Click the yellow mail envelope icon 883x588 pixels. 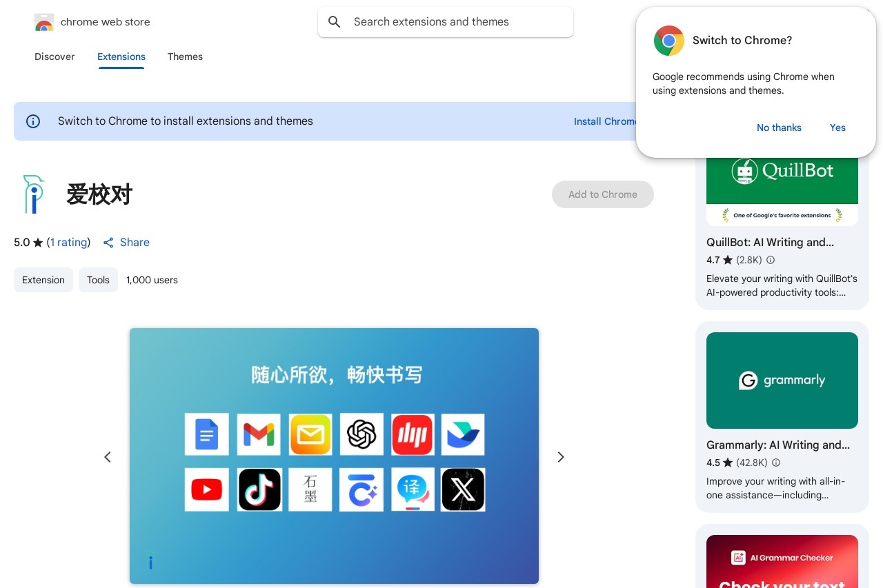click(x=310, y=434)
